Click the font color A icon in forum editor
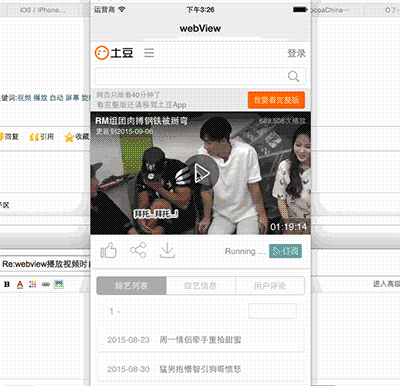This screenshot has width=400, height=386. pos(20,284)
